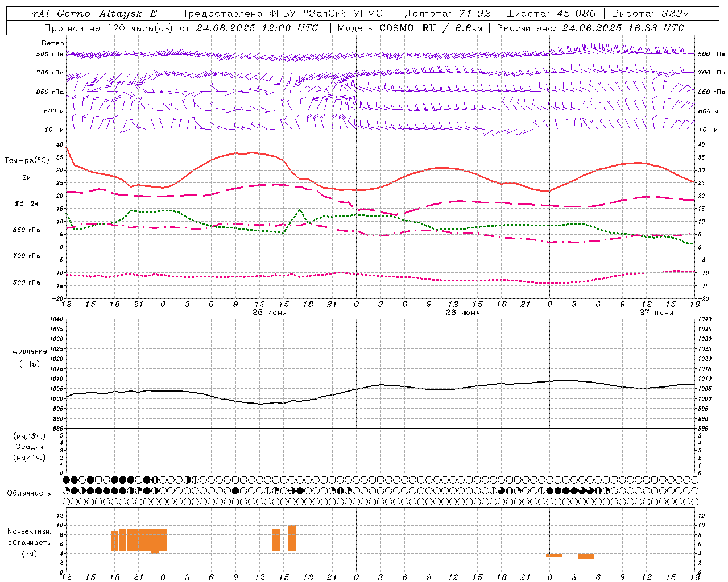Click the Долгота: 71.92 header field
This screenshot has width=728, height=582.
point(448,14)
